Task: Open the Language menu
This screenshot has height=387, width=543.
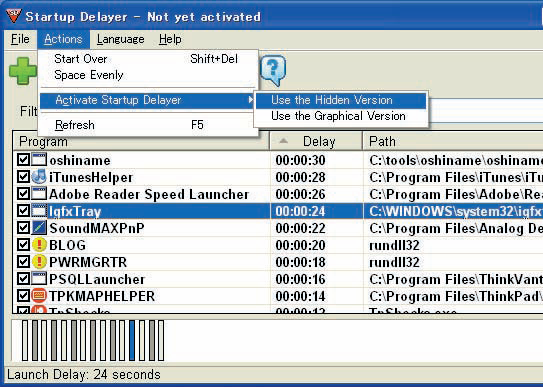Action: point(121,39)
